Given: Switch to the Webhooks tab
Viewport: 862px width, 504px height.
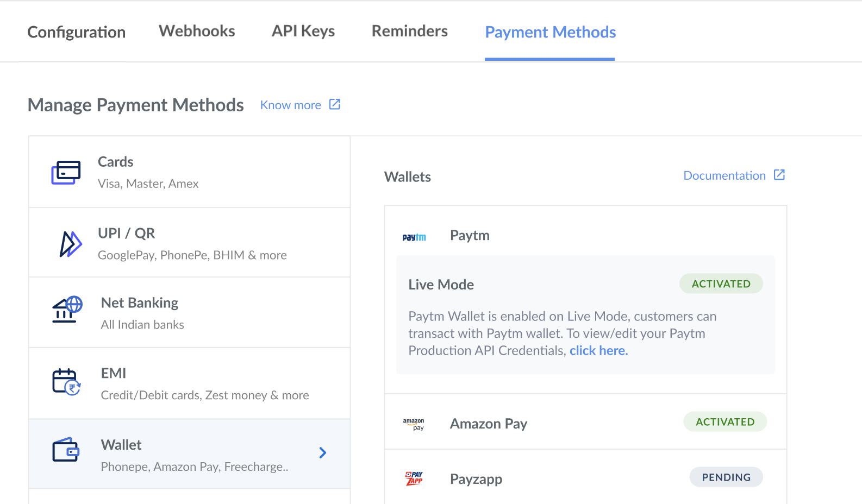Looking at the screenshot, I should coord(197,31).
